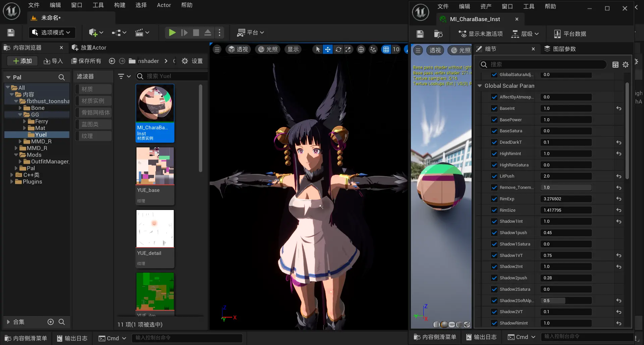644x345 pixels.
Task: Toggle the GlobalSaturaAdj override checkbox
Action: pyautogui.click(x=494, y=75)
